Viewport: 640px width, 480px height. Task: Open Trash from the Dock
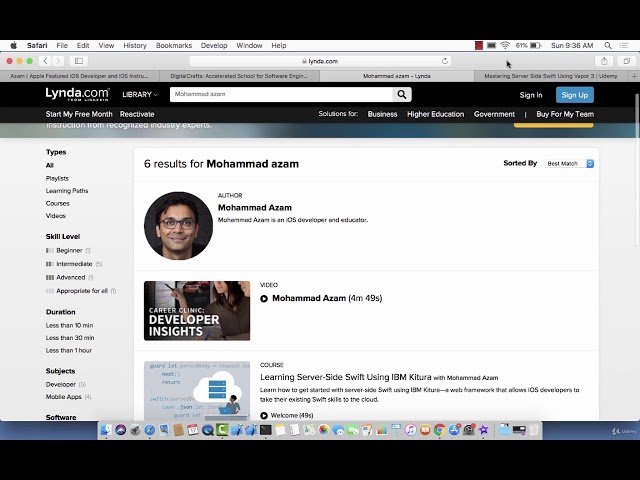coord(533,430)
